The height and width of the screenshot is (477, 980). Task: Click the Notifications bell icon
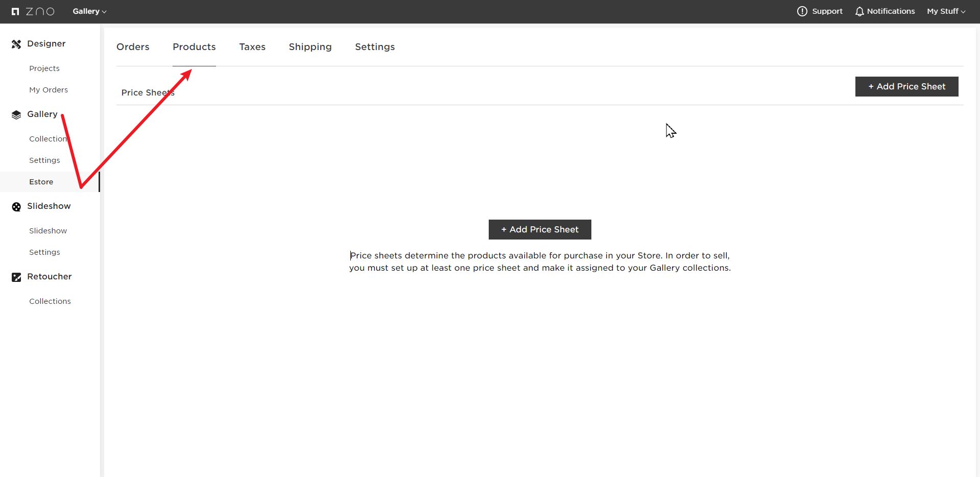tap(859, 11)
